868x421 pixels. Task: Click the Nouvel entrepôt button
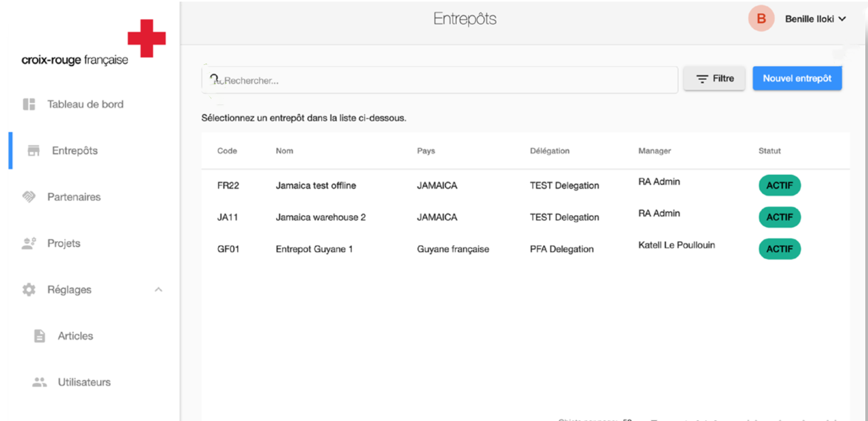[x=797, y=79]
